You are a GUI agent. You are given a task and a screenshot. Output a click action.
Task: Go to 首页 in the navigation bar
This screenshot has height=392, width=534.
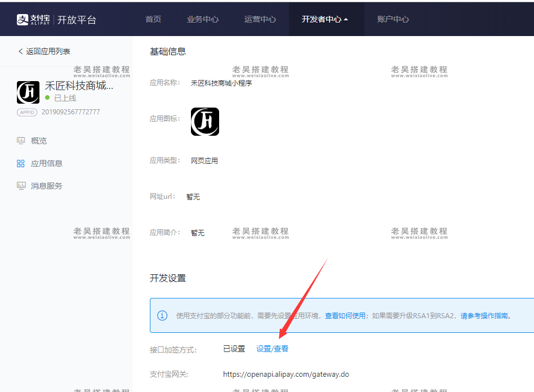pyautogui.click(x=153, y=19)
